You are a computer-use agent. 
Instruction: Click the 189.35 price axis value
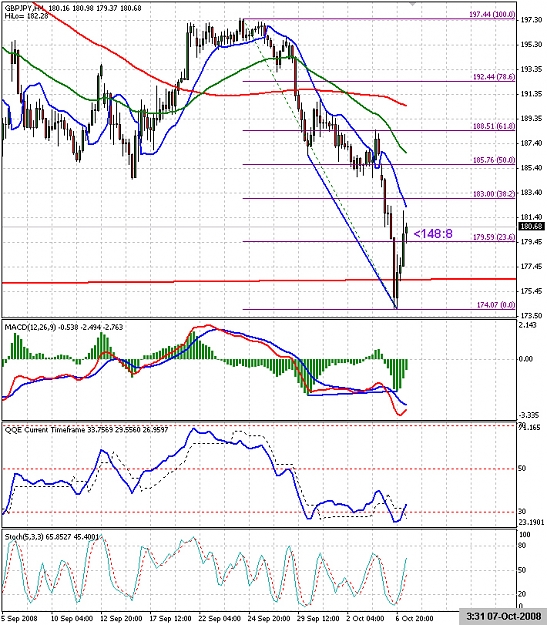[531, 119]
